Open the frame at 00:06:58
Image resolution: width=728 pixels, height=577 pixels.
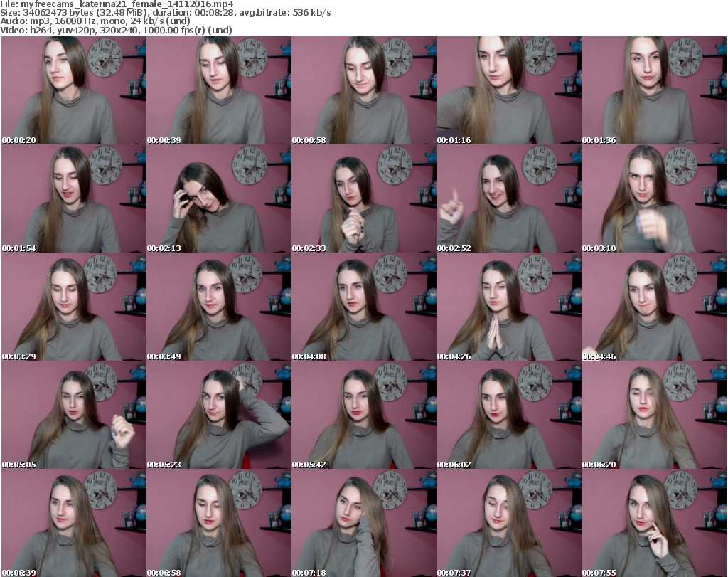tap(219, 523)
